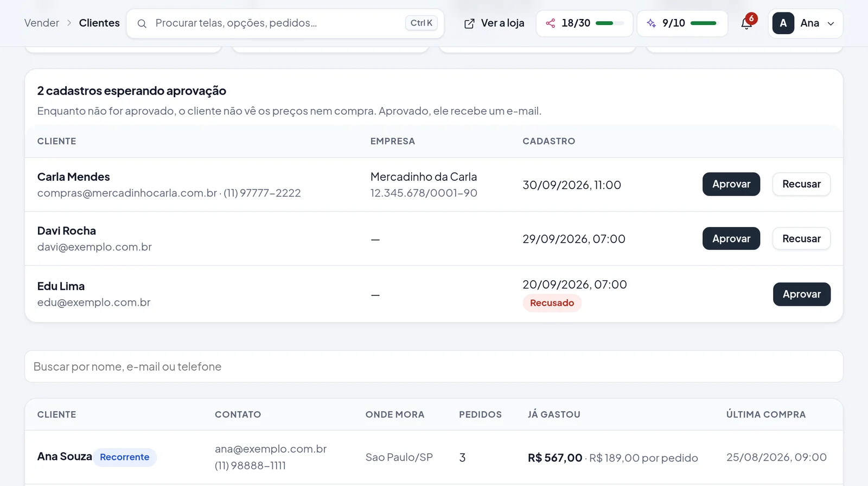
Task: Click ONDE MORA column header
Action: tap(395, 414)
